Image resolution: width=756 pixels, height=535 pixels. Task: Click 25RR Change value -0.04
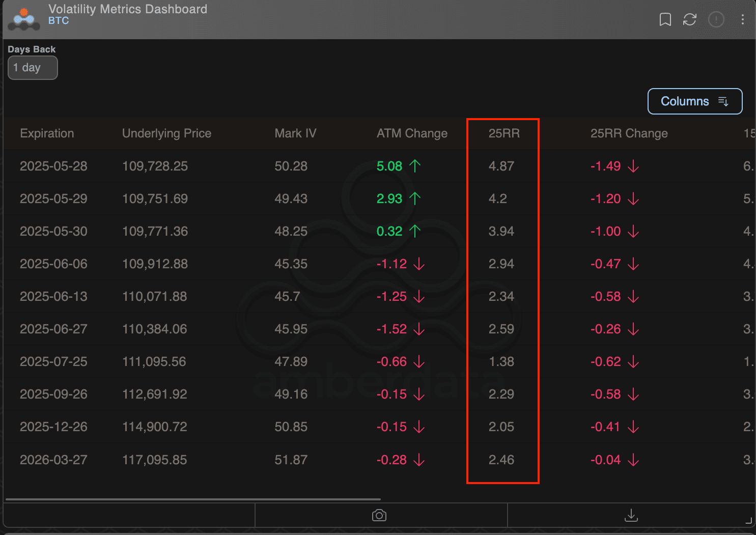coord(605,460)
